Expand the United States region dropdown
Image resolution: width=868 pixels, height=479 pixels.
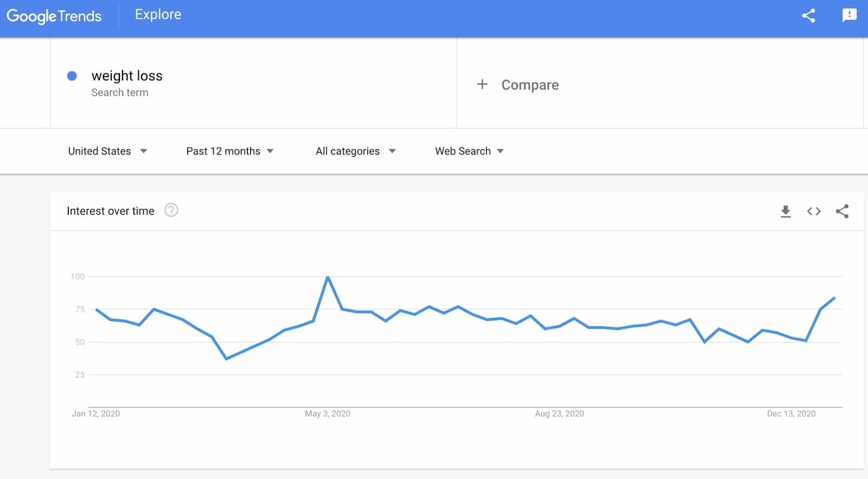point(107,151)
